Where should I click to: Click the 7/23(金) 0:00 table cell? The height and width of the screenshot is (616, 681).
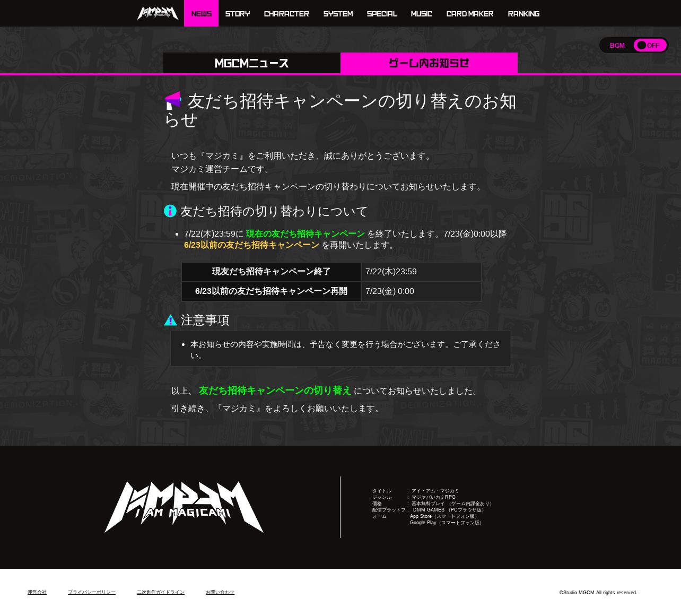[422, 291]
